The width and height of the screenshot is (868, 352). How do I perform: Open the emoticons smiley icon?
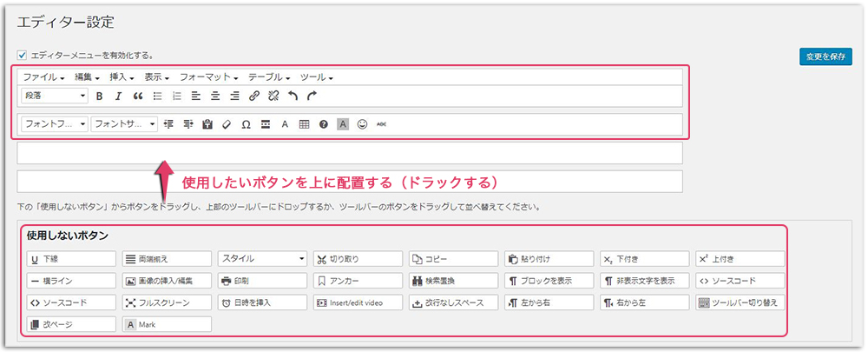pyautogui.click(x=362, y=124)
